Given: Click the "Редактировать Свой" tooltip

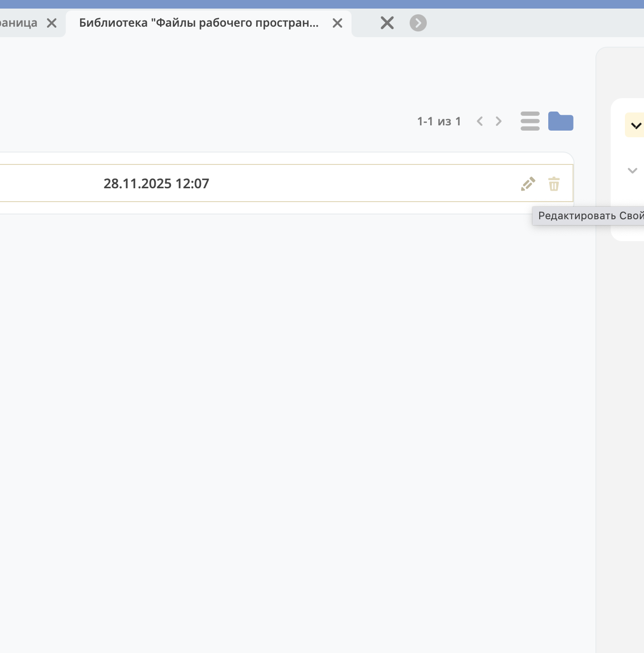Looking at the screenshot, I should click(590, 216).
